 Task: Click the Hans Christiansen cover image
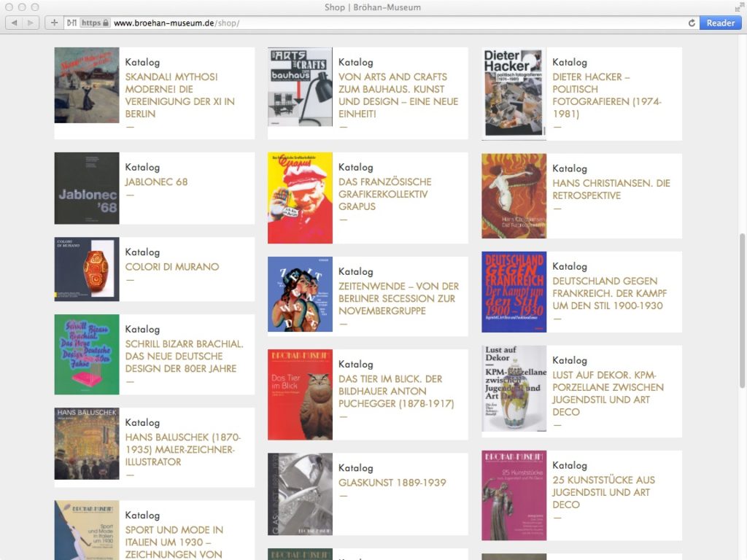click(514, 195)
